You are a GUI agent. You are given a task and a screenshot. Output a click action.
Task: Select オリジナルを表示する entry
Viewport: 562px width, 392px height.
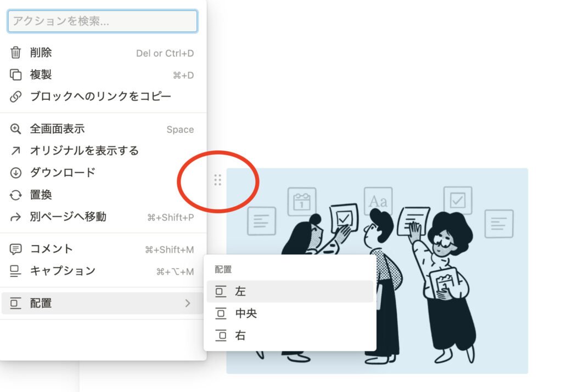(x=103, y=151)
